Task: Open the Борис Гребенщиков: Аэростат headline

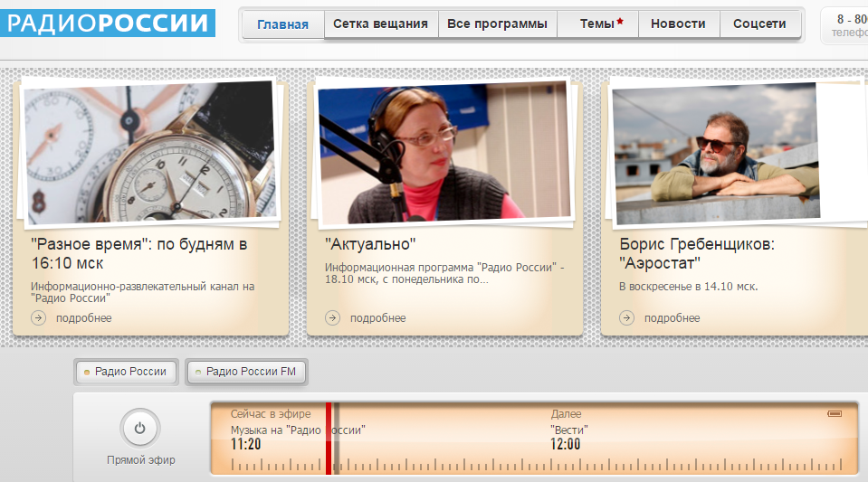Action: tap(697, 254)
